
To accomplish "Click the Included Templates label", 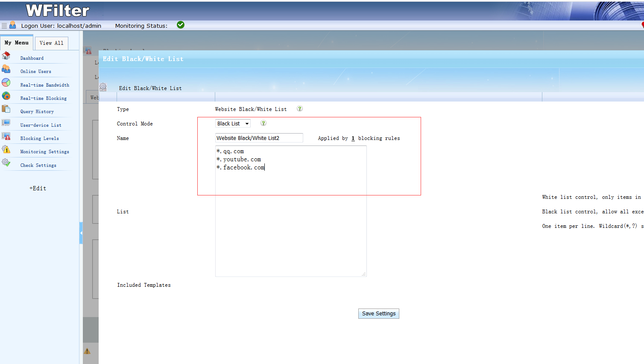I will [x=144, y=285].
